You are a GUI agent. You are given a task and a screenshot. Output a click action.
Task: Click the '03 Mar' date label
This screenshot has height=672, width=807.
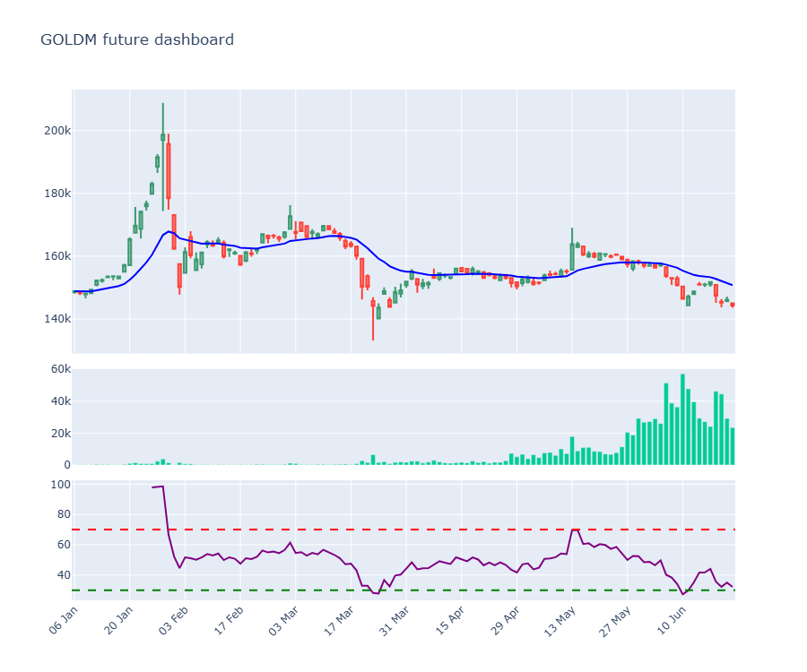point(284,621)
